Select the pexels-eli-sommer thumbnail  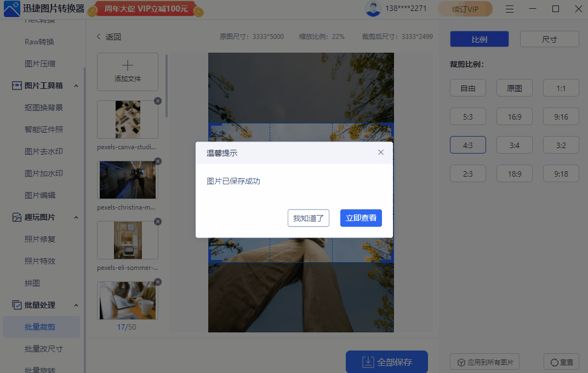click(128, 240)
